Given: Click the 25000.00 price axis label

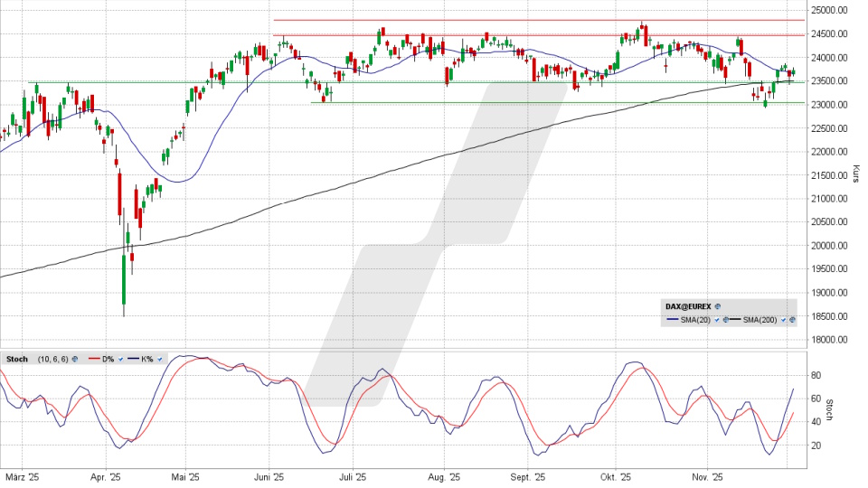Looking at the screenshot, I should 831,11.
